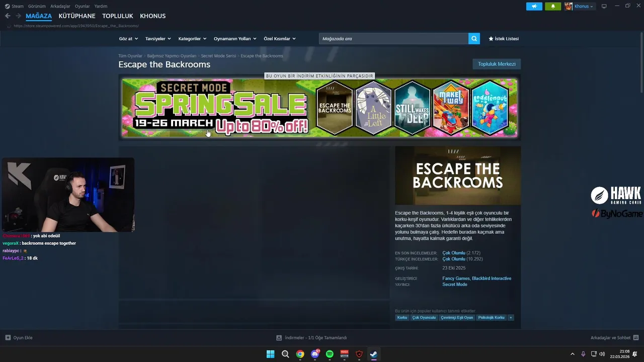The width and height of the screenshot is (644, 362).
Task: Switch to the KÜTÜPHANE tab
Action: (x=77, y=16)
